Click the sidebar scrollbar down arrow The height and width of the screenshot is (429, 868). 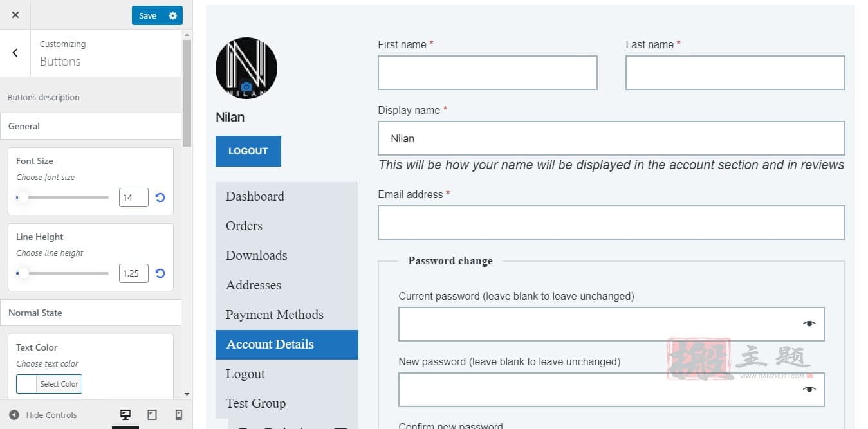tap(187, 394)
